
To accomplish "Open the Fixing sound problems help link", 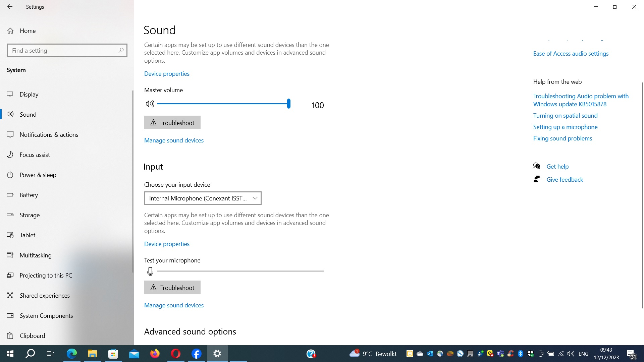I will click(562, 138).
